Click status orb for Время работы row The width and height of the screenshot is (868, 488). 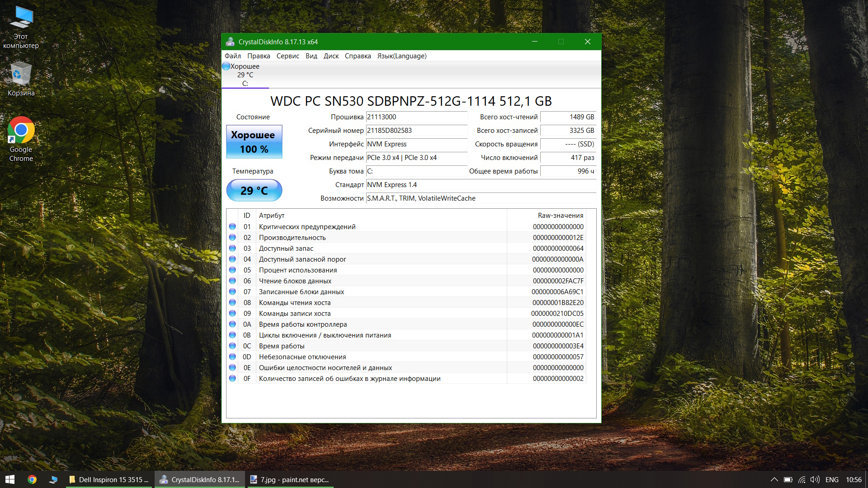coord(232,346)
